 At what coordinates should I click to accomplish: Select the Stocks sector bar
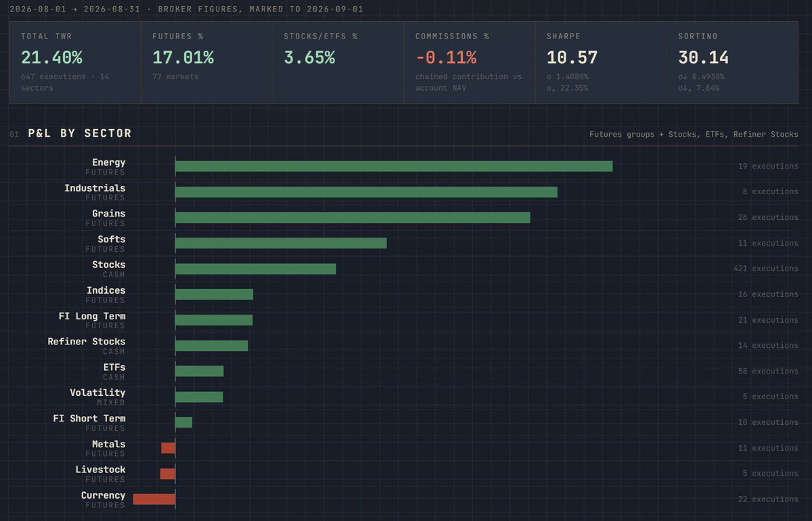click(x=256, y=269)
